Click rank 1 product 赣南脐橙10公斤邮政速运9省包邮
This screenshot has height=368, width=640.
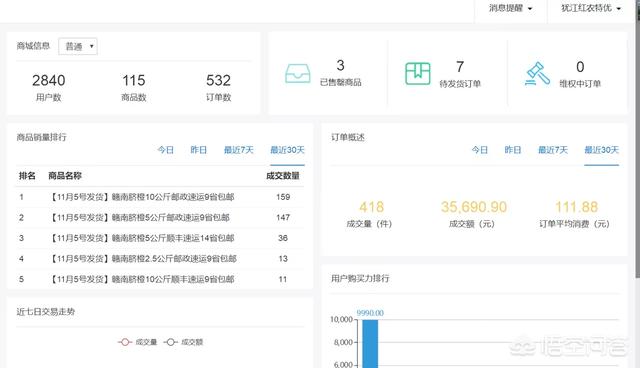pyautogui.click(x=142, y=197)
